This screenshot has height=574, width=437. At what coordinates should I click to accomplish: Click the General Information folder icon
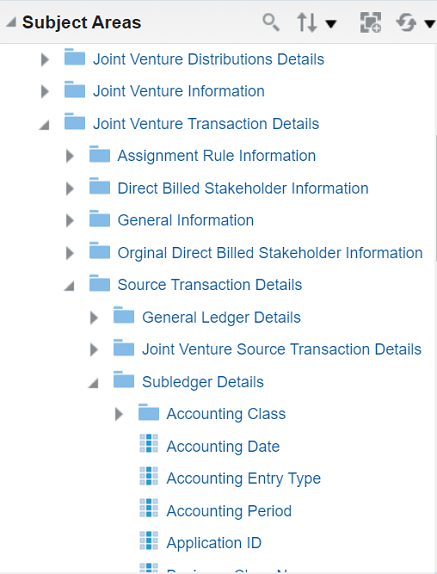(100, 219)
